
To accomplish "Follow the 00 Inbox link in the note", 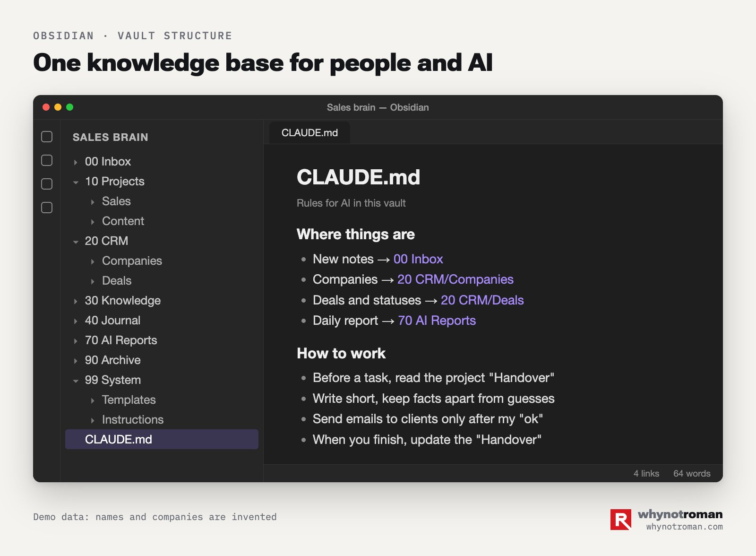I will [418, 259].
